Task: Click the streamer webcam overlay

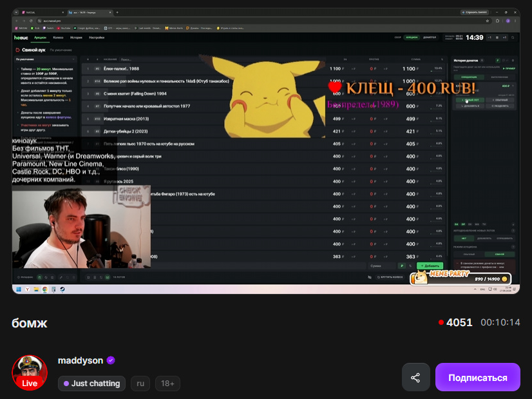Action: [81, 227]
